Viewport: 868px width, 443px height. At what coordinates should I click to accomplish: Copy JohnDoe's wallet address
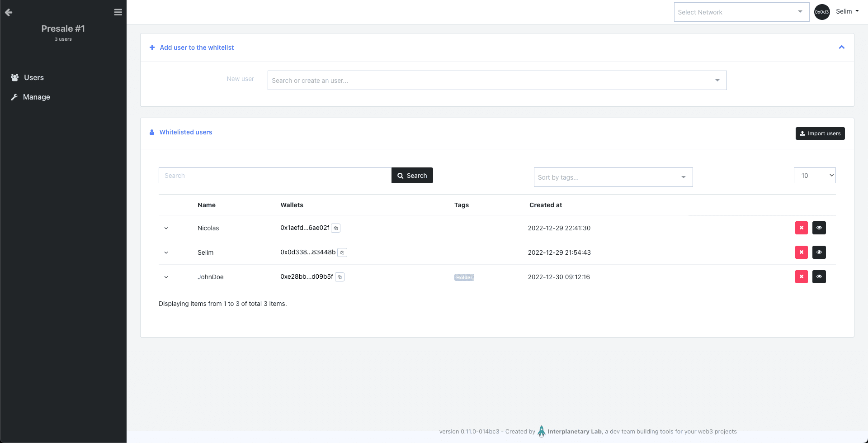340,277
